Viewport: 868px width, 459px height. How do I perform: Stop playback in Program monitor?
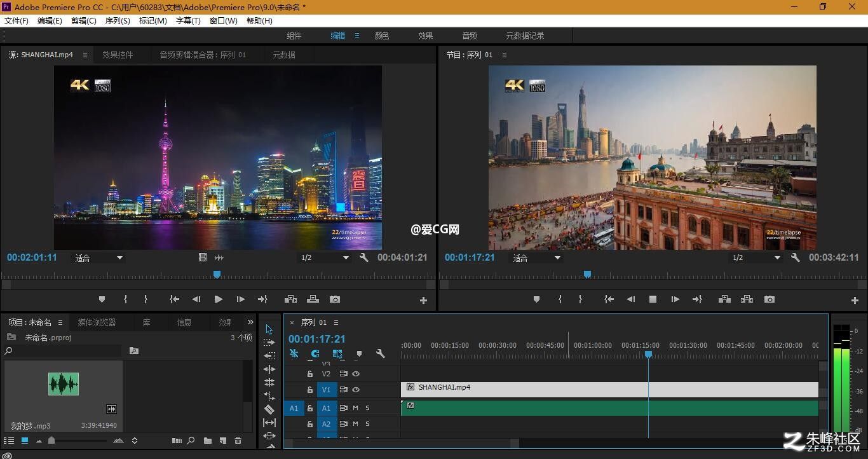pyautogui.click(x=653, y=299)
